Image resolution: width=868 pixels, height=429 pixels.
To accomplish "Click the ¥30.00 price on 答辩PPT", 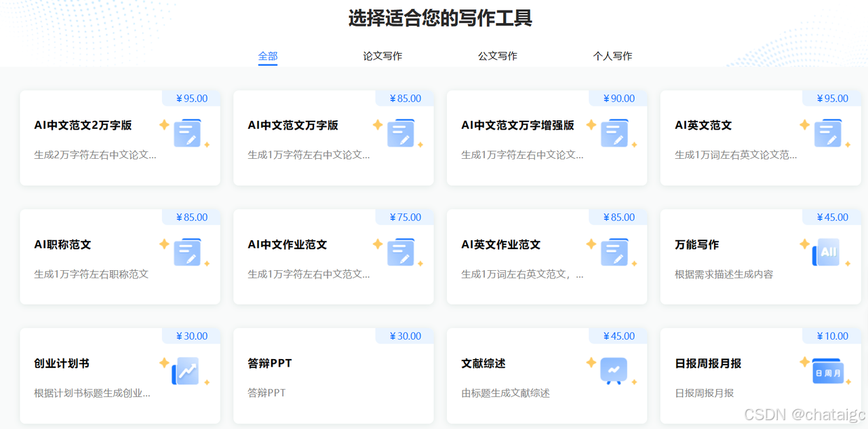I will 406,336.
